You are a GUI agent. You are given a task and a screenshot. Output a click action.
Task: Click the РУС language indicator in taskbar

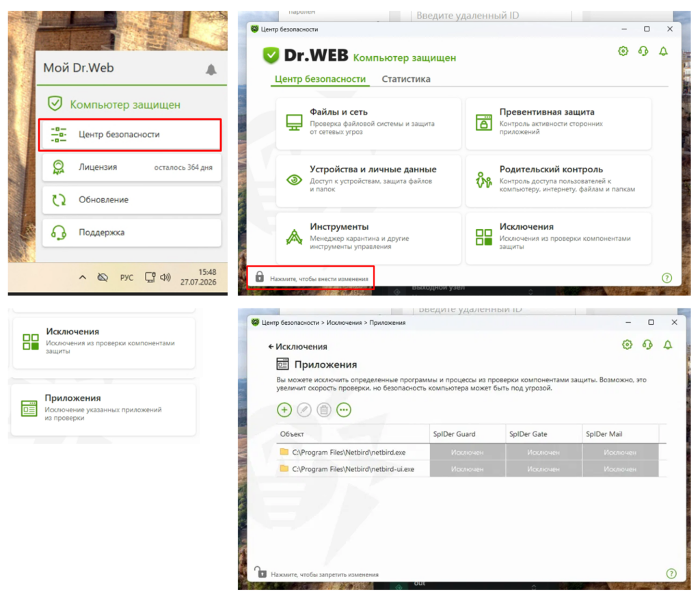pos(126,278)
